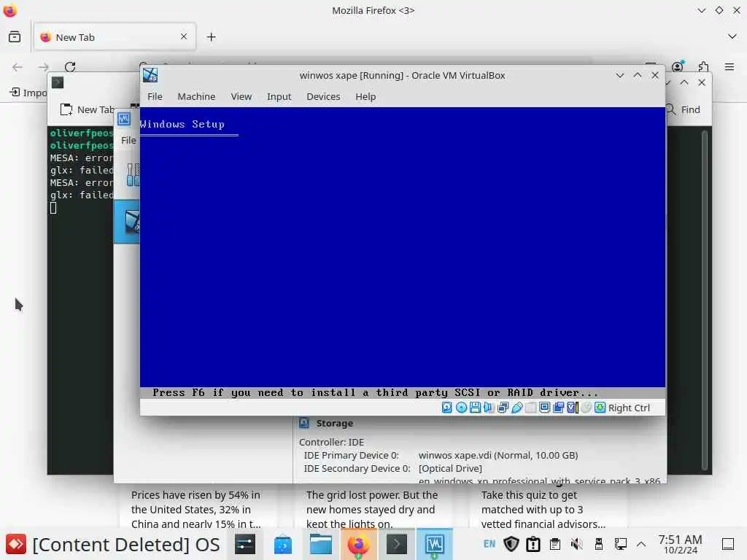The width and height of the screenshot is (747, 560).
Task: Click the optical disc status icon
Action: coord(461,408)
